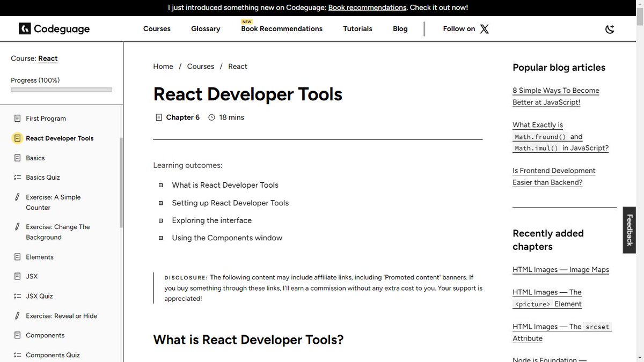Screen dimensions: 644x362
Task: Click quiz icon beside Components Quiz
Action: tap(17, 355)
